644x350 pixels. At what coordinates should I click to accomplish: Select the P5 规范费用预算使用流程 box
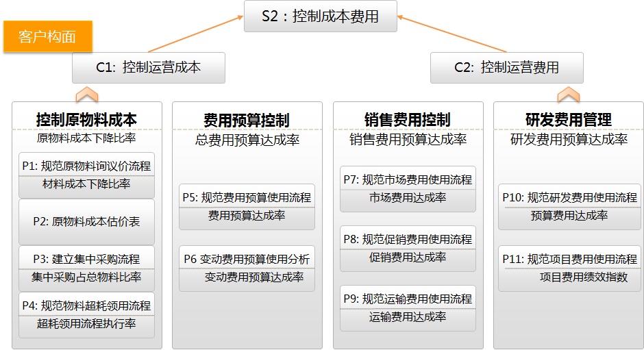pyautogui.click(x=247, y=197)
